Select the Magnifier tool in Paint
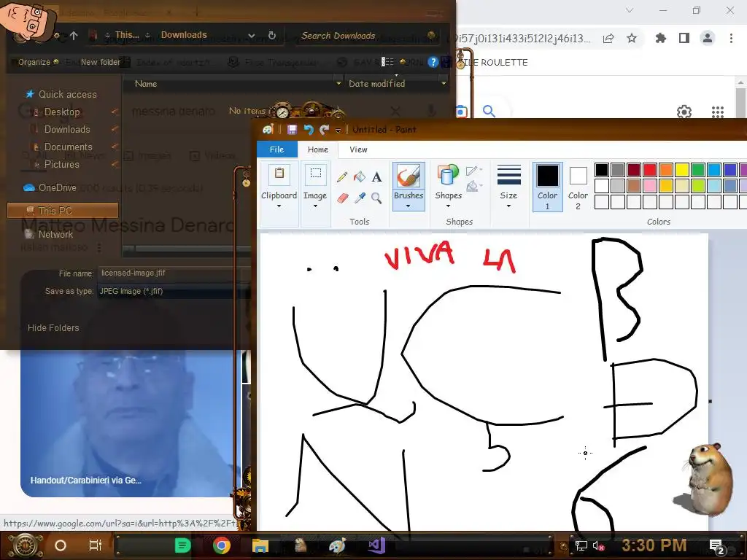The width and height of the screenshot is (747, 560). tap(376, 198)
